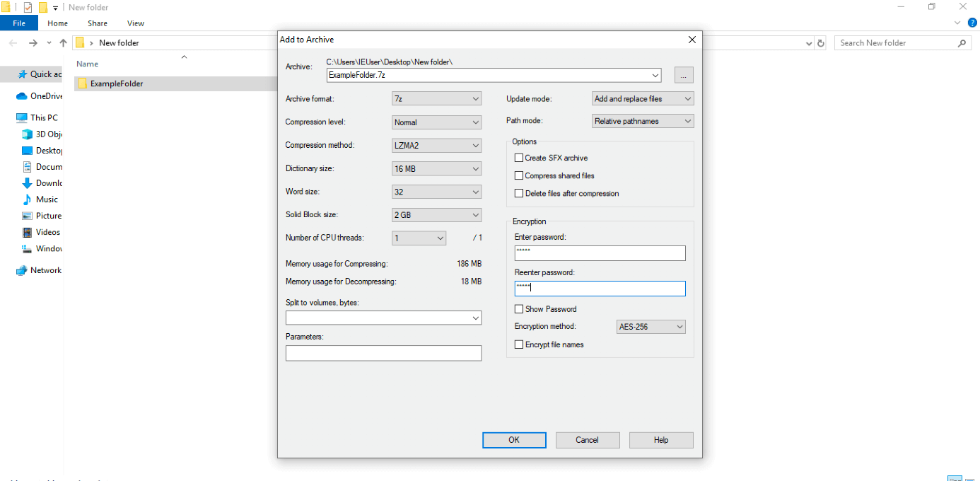Click the Quick access star icon
Image resolution: width=980 pixels, height=481 pixels.
tap(23, 74)
